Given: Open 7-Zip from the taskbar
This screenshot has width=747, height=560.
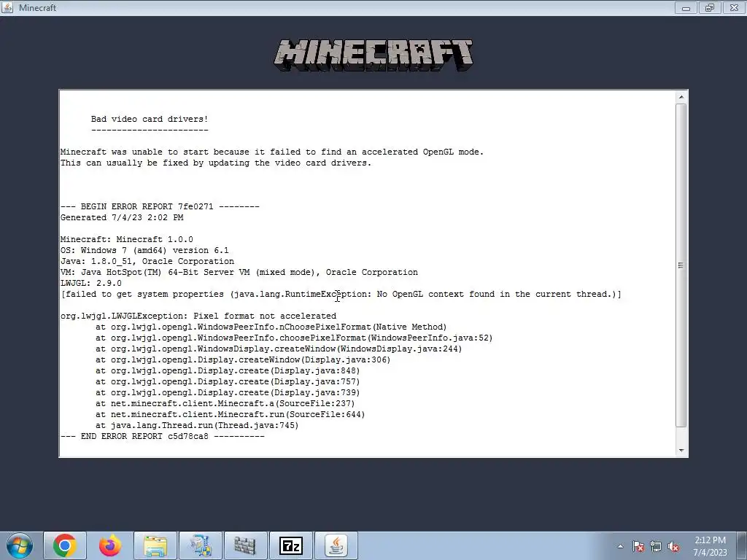Looking at the screenshot, I should [x=291, y=545].
